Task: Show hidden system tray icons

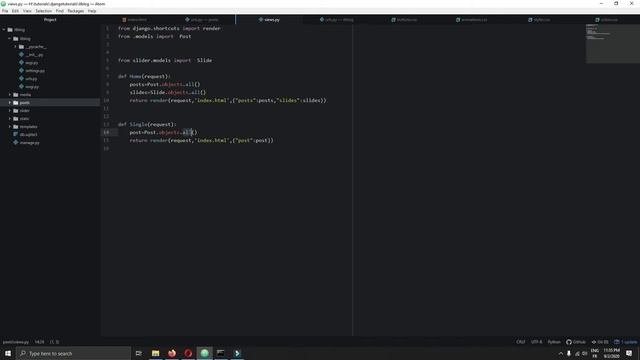Action: 561,353
